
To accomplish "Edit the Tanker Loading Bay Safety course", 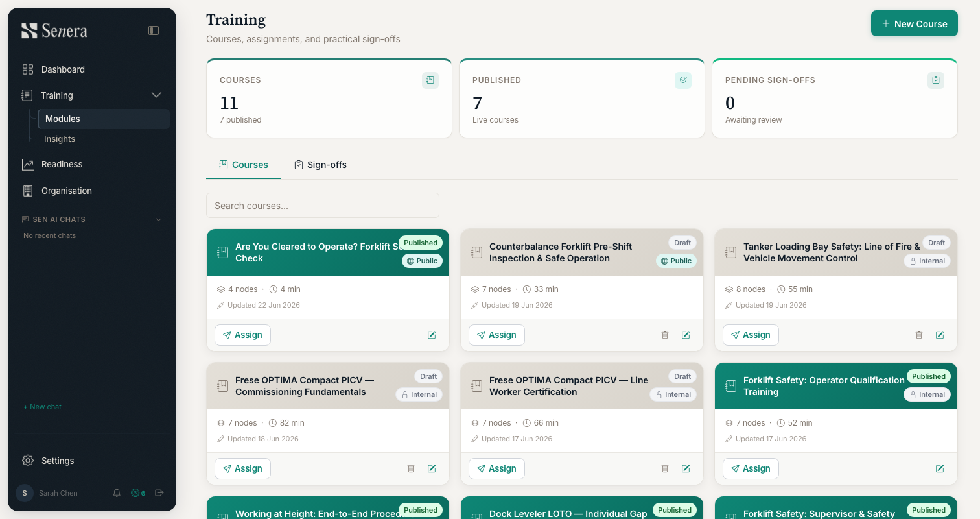I will click(940, 335).
